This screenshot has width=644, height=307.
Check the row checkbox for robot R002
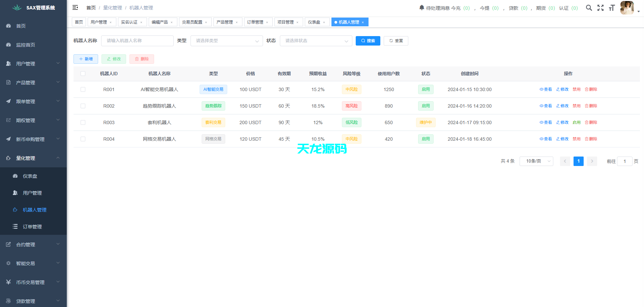tap(83, 106)
